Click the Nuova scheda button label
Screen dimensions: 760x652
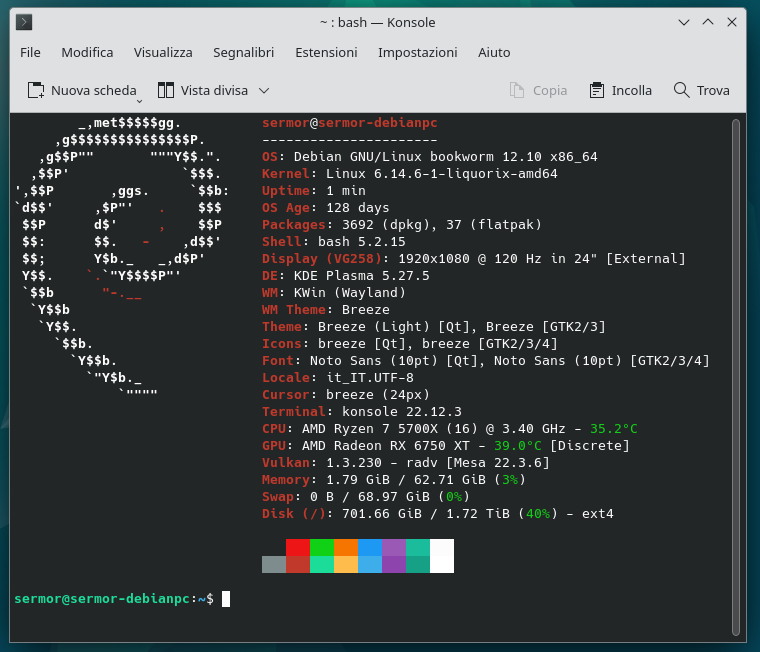pos(94,91)
